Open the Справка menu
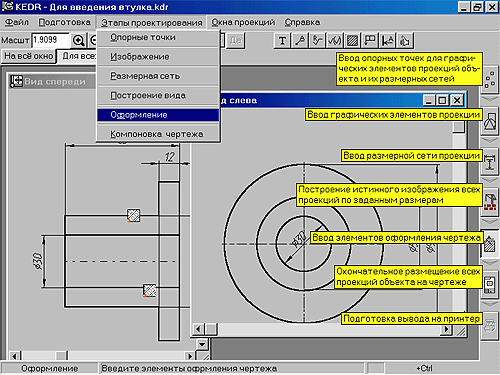This screenshot has width=500, height=375. coord(302,22)
